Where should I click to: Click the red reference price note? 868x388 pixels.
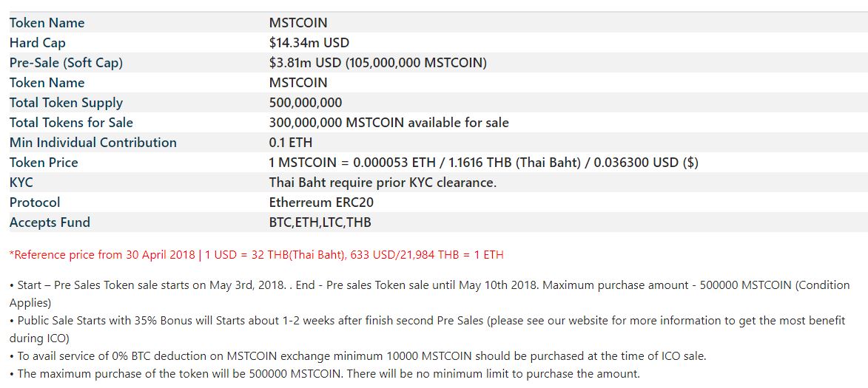[x=256, y=255]
